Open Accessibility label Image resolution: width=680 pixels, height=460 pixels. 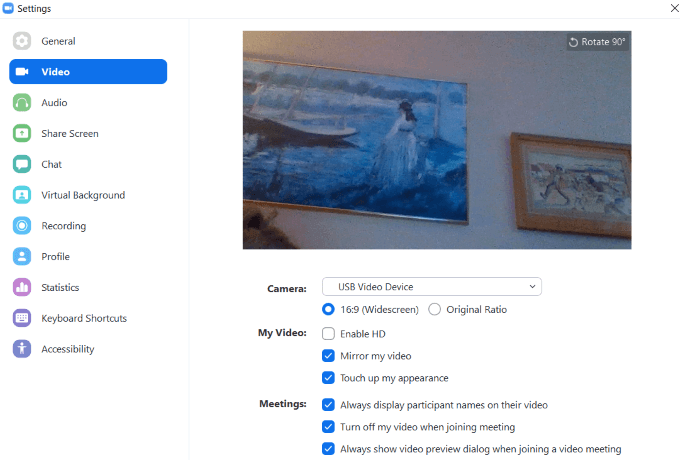click(x=68, y=349)
